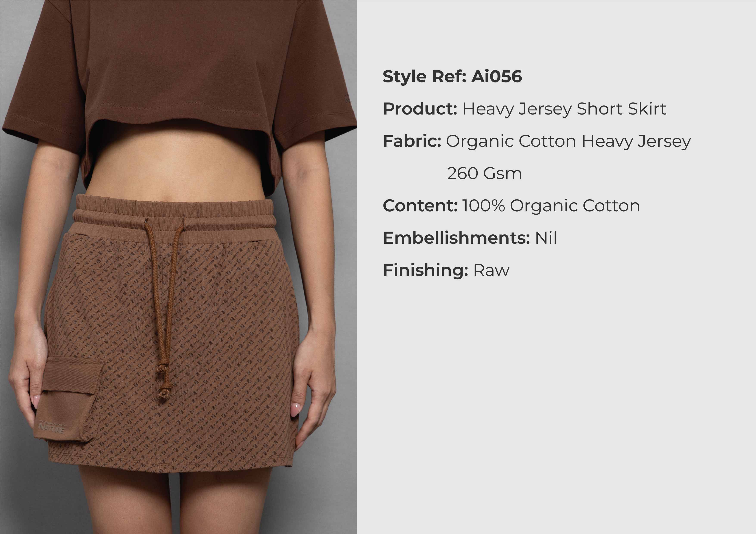Screen dimensions: 756x534
Task: Click the Style Ref: Ai056 heading
Action: click(452, 77)
